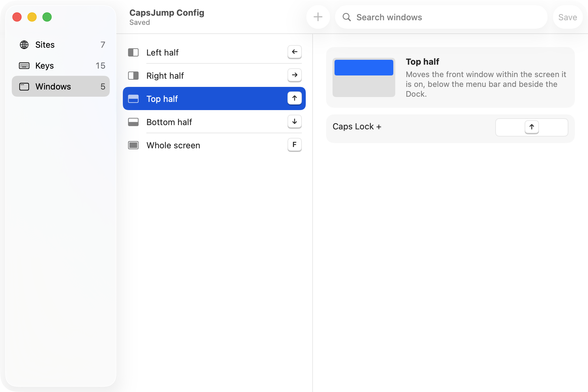The height and width of the screenshot is (392, 588).
Task: Click the Saved status text
Action: tap(139, 23)
